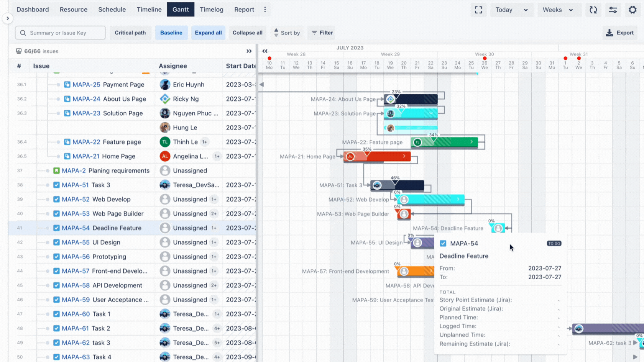Collapse the issue list with the double-chevron icon
The width and height of the screenshot is (644, 362).
(x=249, y=51)
